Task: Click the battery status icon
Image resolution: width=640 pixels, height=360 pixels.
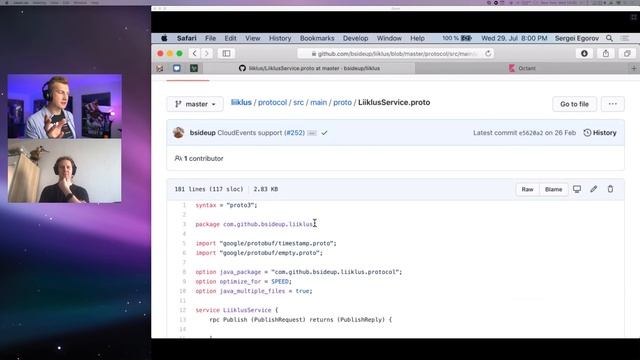Action: (x=466, y=38)
